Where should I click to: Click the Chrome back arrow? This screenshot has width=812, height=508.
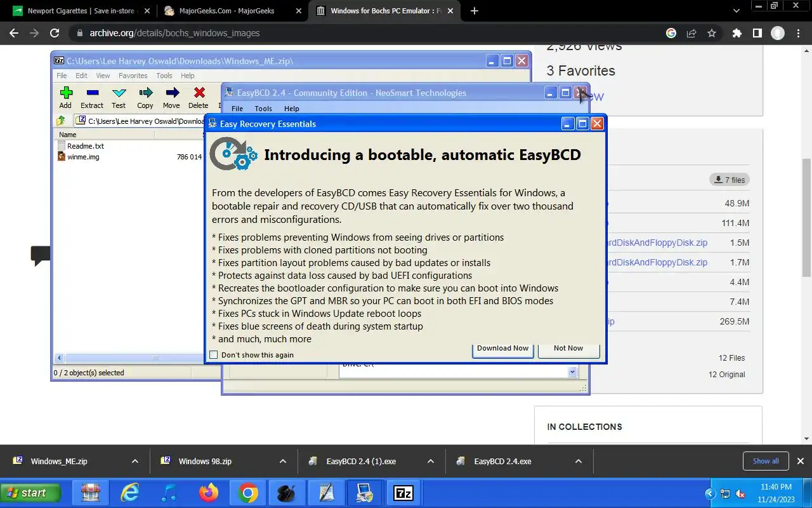14,33
